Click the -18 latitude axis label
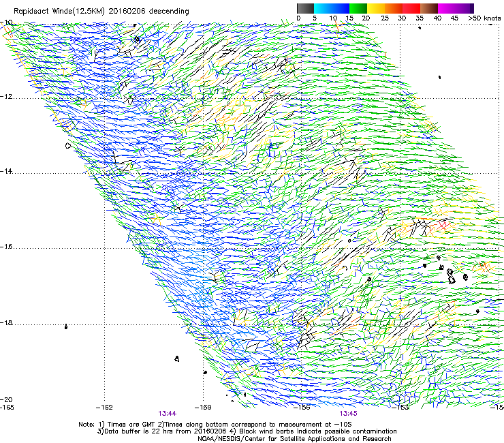The height and width of the screenshot is (443, 504). (6, 322)
